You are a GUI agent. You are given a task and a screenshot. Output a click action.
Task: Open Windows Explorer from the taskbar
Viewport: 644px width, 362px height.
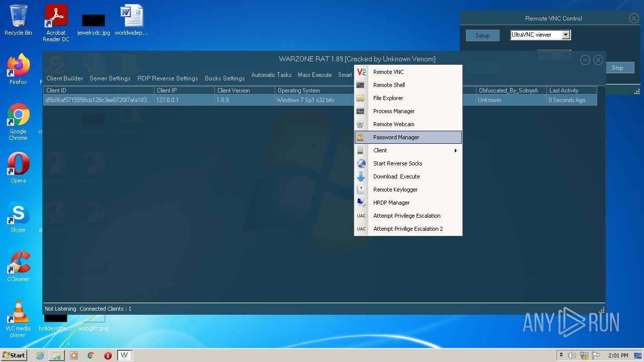coord(57,355)
